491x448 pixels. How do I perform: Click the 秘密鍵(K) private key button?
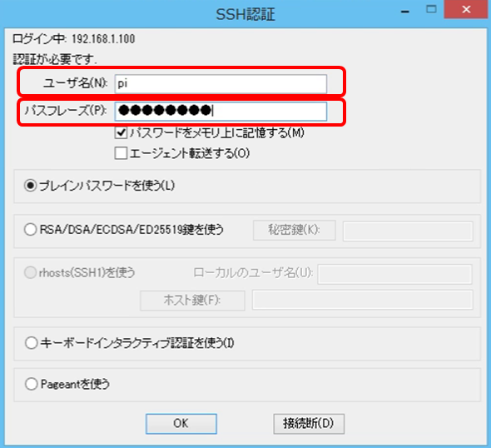coord(295,231)
